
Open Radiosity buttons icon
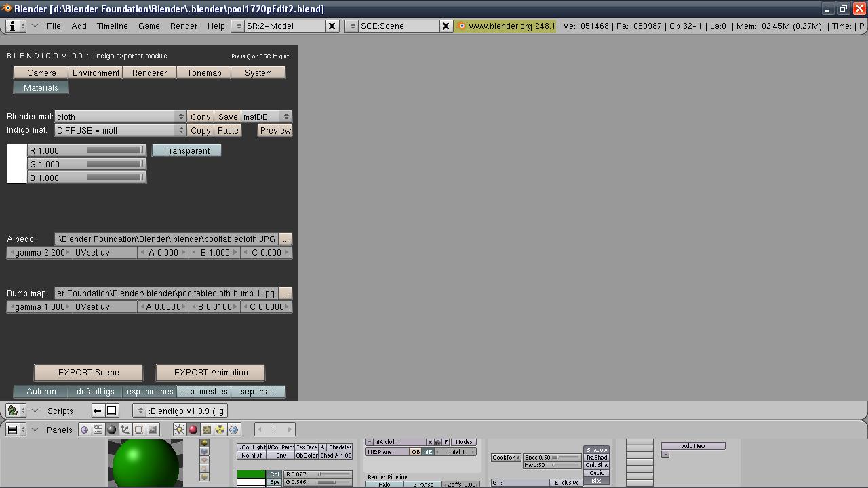(x=220, y=430)
